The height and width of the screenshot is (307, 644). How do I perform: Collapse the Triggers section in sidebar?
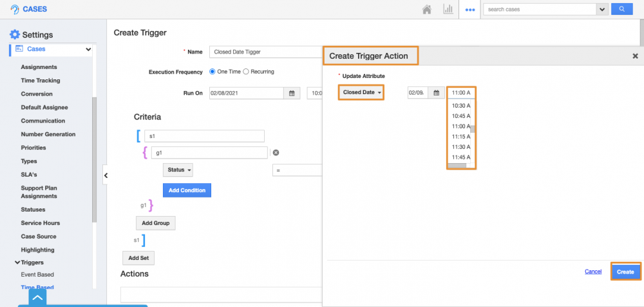coord(17,262)
